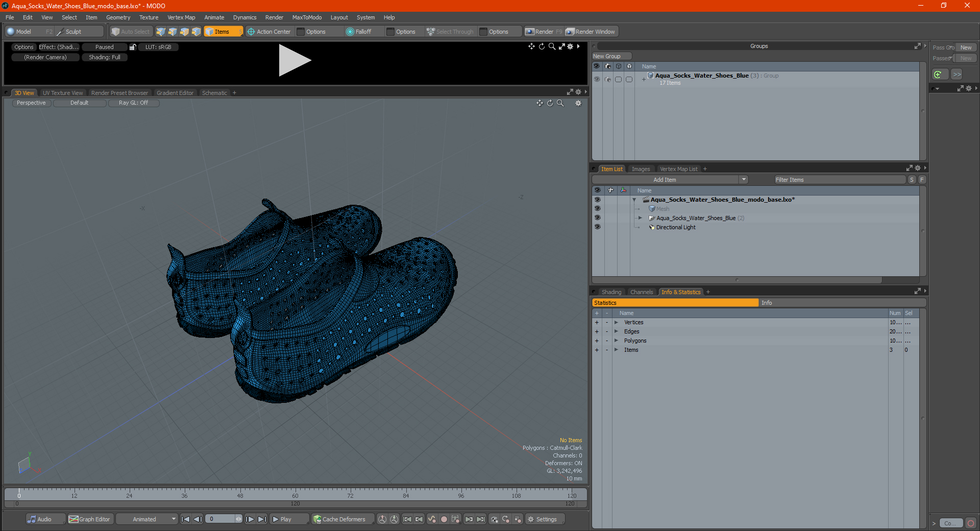Open the Render Window
This screenshot has height=531, width=980.
[591, 32]
